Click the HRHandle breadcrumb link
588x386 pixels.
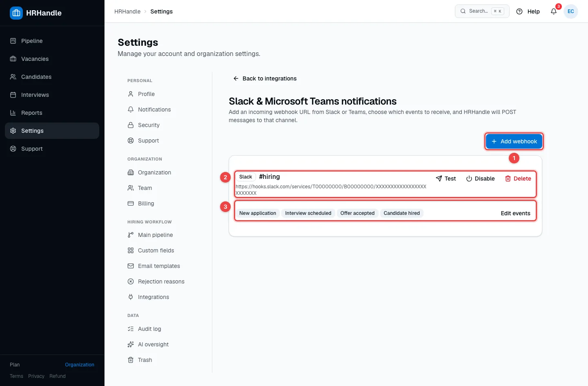(127, 11)
